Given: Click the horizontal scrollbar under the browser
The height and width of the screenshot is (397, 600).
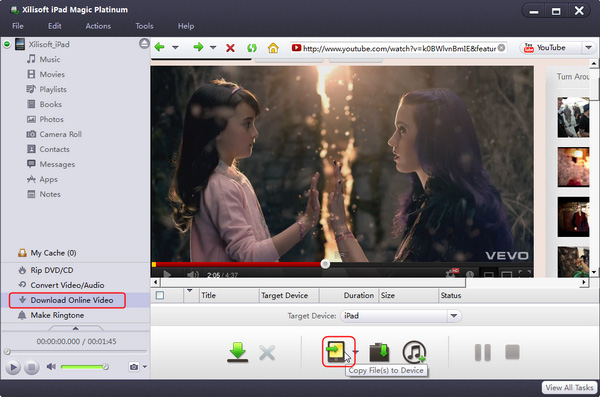Looking at the screenshot, I should [x=313, y=283].
